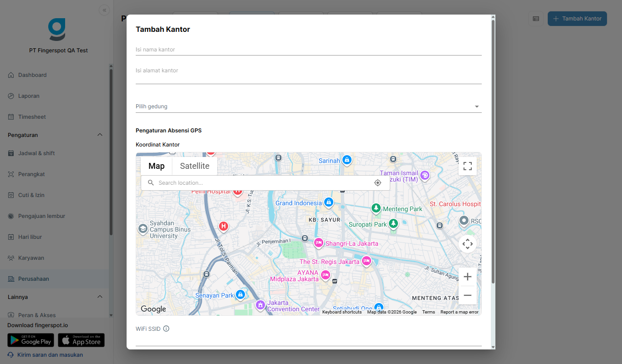Image resolution: width=622 pixels, height=364 pixels.
Task: Click the Tambah Kantor button
Action: [577, 19]
